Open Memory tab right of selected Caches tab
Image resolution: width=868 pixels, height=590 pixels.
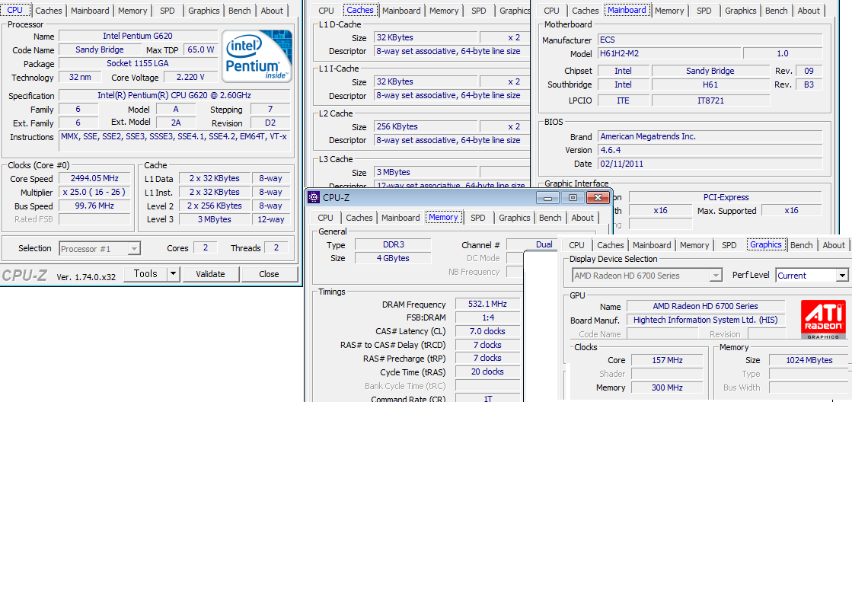444,11
